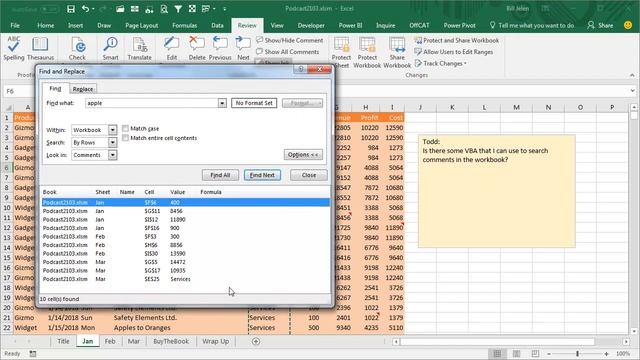Enable the Match case checkbox
640x360 pixels.
tap(125, 128)
